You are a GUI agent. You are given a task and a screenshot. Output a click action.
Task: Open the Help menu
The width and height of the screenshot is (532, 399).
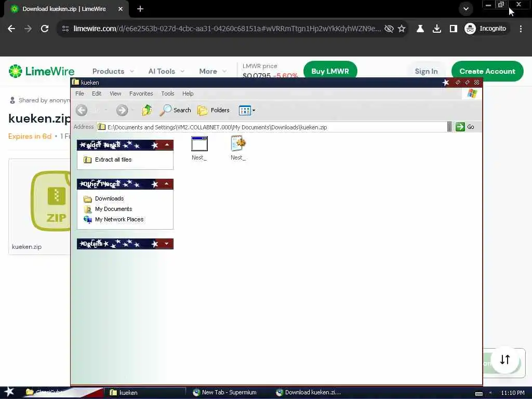coord(188,94)
